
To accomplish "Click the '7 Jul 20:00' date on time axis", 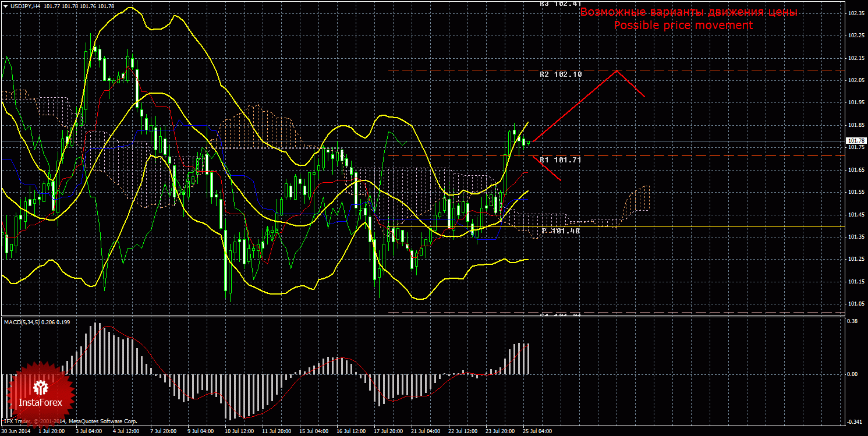I will tap(163, 432).
